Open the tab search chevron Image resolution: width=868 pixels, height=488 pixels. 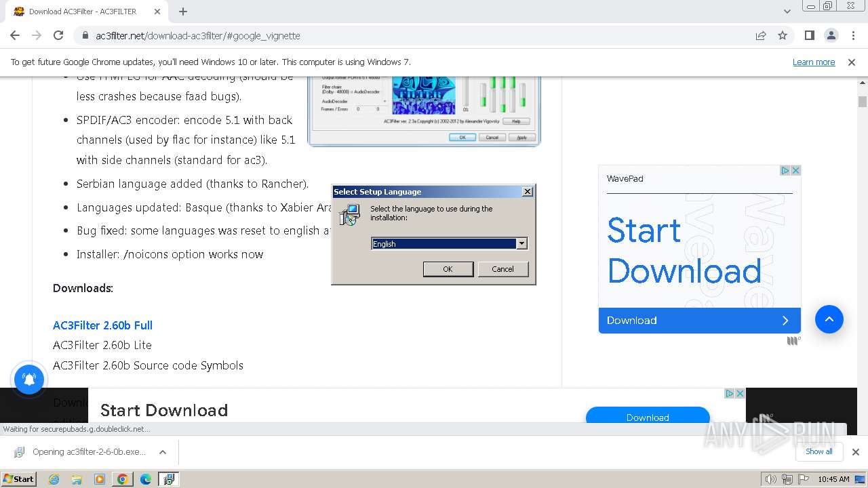coord(787,12)
